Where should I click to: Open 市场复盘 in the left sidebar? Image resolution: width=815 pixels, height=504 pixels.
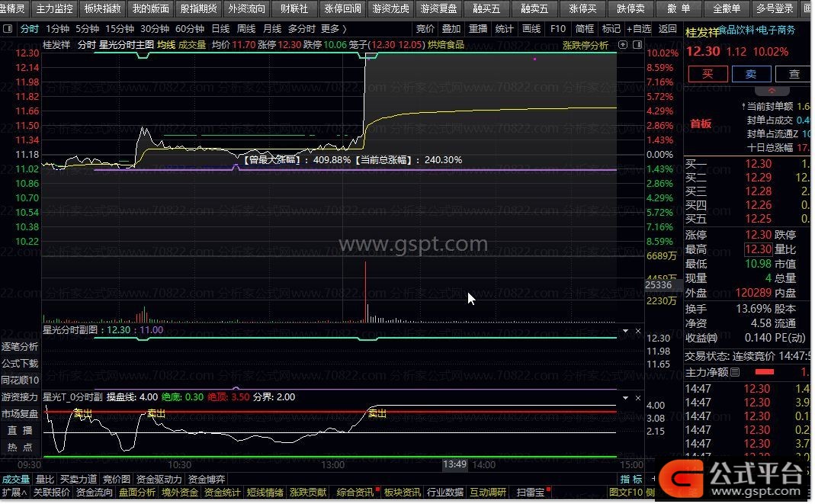[20, 414]
